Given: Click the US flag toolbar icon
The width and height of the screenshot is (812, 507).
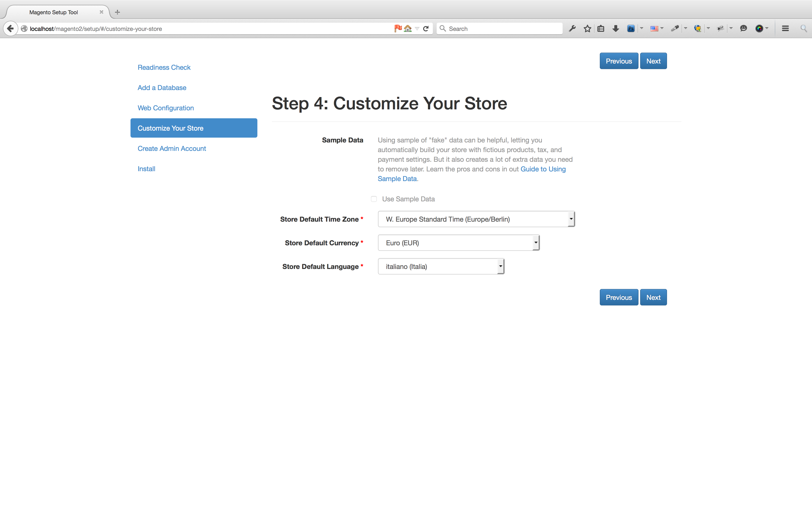Looking at the screenshot, I should coord(654,28).
